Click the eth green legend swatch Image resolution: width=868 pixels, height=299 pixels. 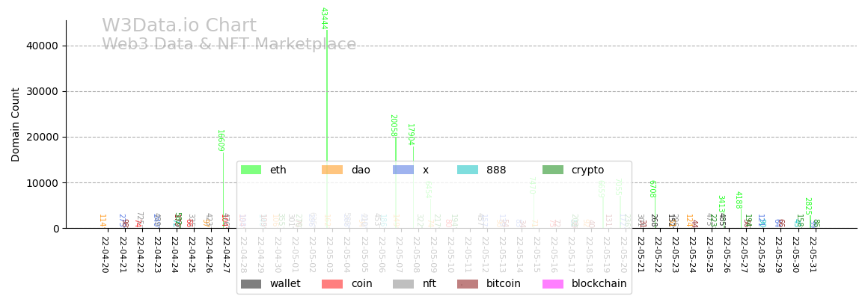coord(251,170)
